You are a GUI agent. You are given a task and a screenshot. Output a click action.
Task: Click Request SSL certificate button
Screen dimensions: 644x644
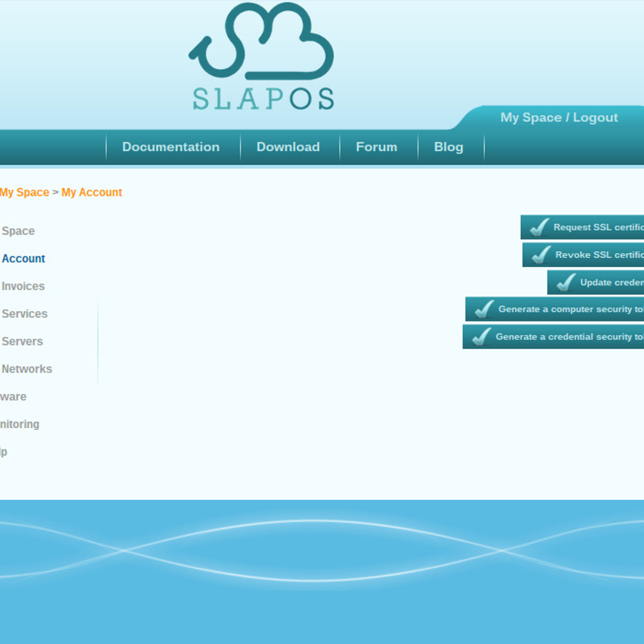pyautogui.click(x=582, y=228)
